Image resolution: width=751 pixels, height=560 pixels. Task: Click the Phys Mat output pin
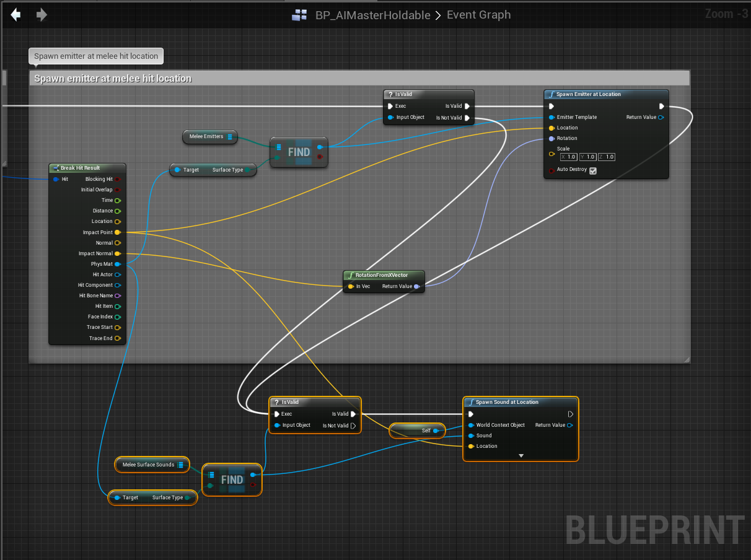pyautogui.click(x=118, y=264)
